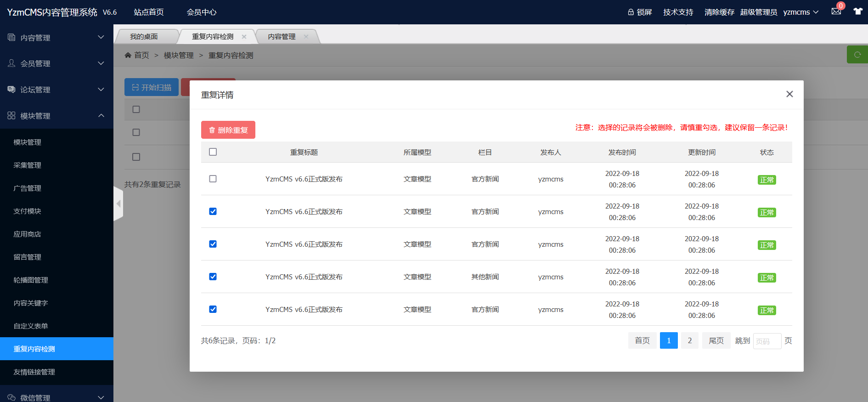868x402 pixels.
Task: Expand the 论坛管理 sidebar section
Action: (x=56, y=90)
